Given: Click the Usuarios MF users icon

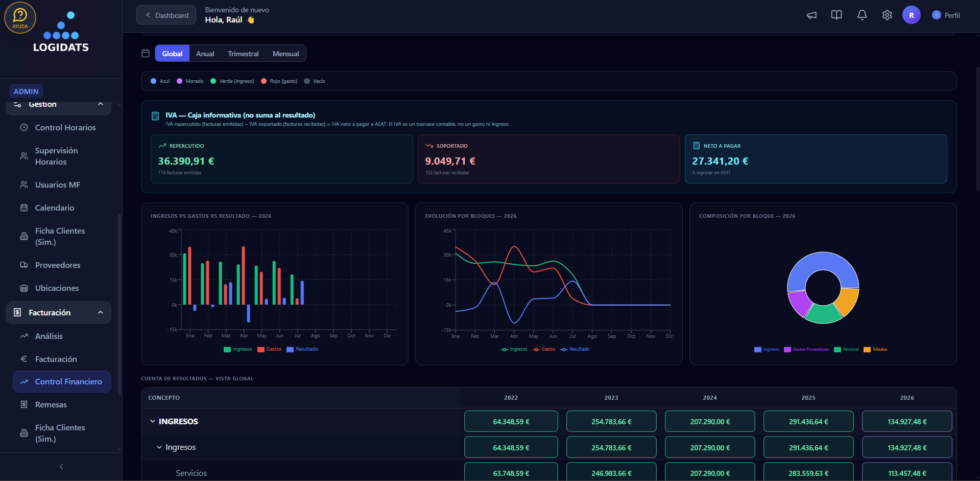Looking at the screenshot, I should tap(24, 185).
